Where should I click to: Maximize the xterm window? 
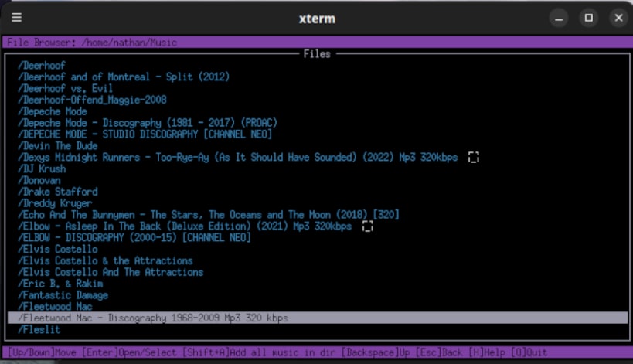(x=589, y=18)
